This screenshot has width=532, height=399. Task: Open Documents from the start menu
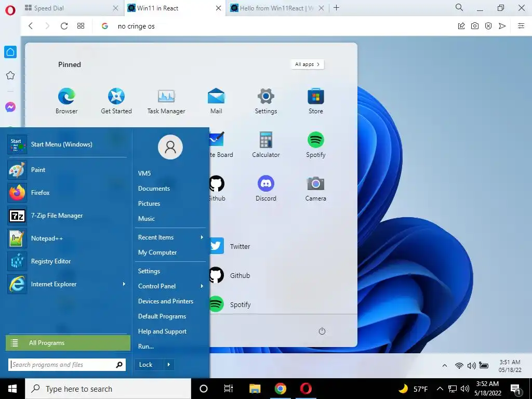pyautogui.click(x=154, y=188)
